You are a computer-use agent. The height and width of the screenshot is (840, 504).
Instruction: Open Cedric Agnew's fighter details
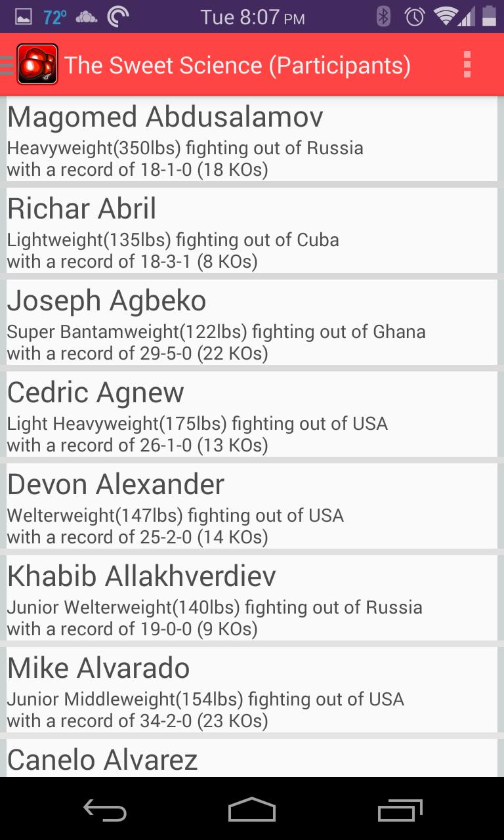[252, 415]
